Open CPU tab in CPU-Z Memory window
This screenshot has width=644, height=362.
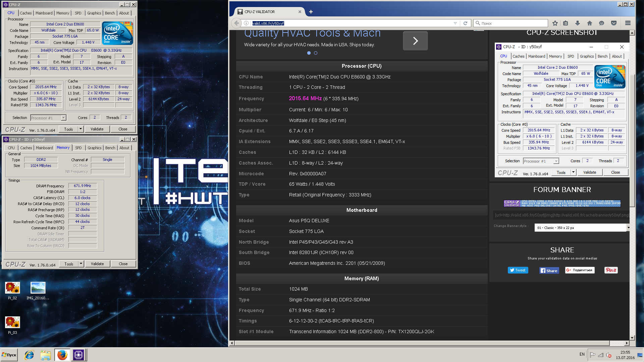click(x=11, y=148)
